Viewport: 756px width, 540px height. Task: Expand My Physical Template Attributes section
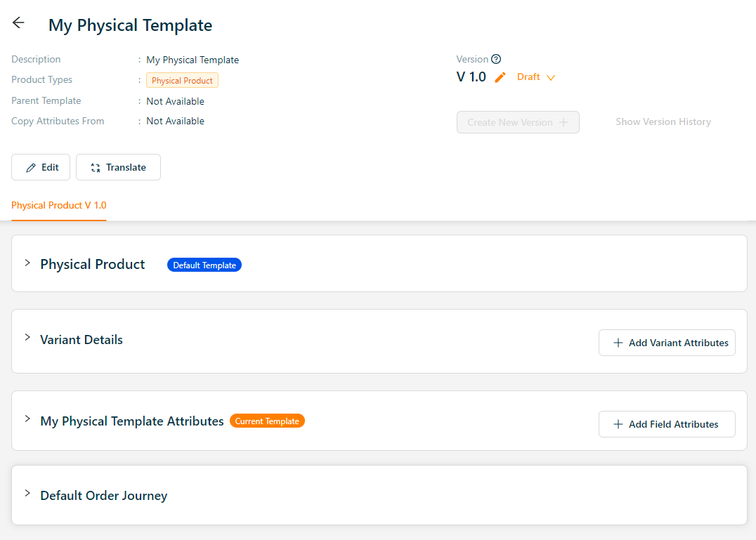[x=27, y=419]
